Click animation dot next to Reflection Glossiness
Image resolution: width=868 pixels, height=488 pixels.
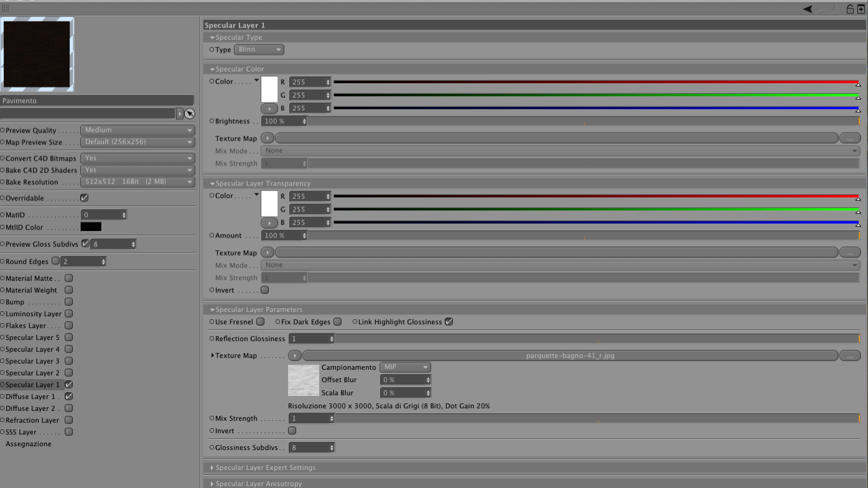click(212, 339)
